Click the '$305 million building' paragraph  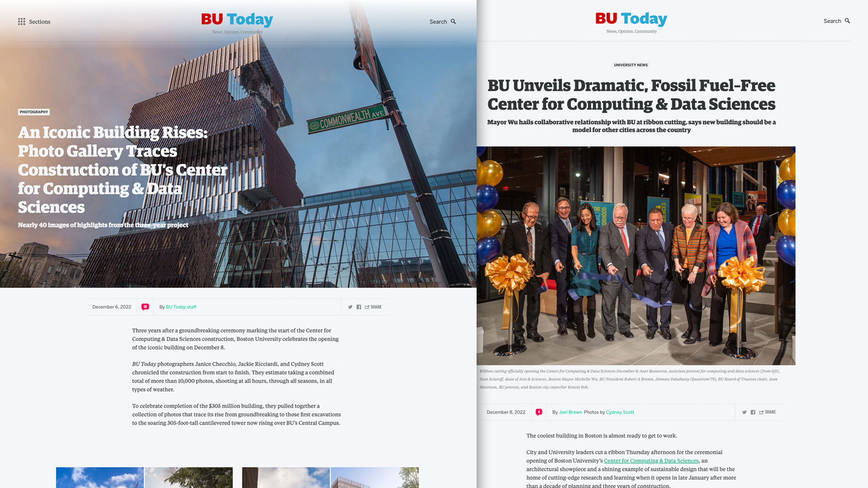pos(236,414)
